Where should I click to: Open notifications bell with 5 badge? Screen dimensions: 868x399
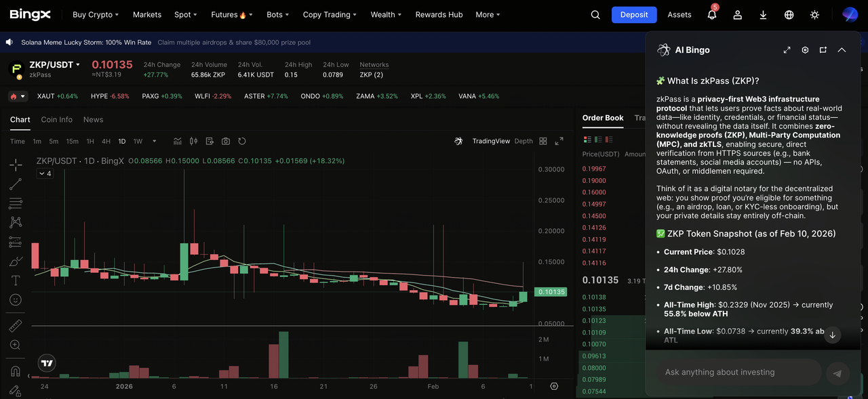[x=711, y=14]
